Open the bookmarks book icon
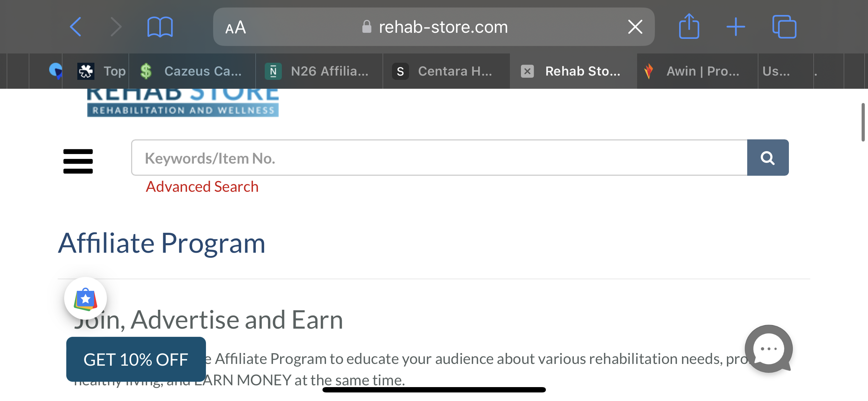Image resolution: width=868 pixels, height=401 pixels. click(160, 27)
